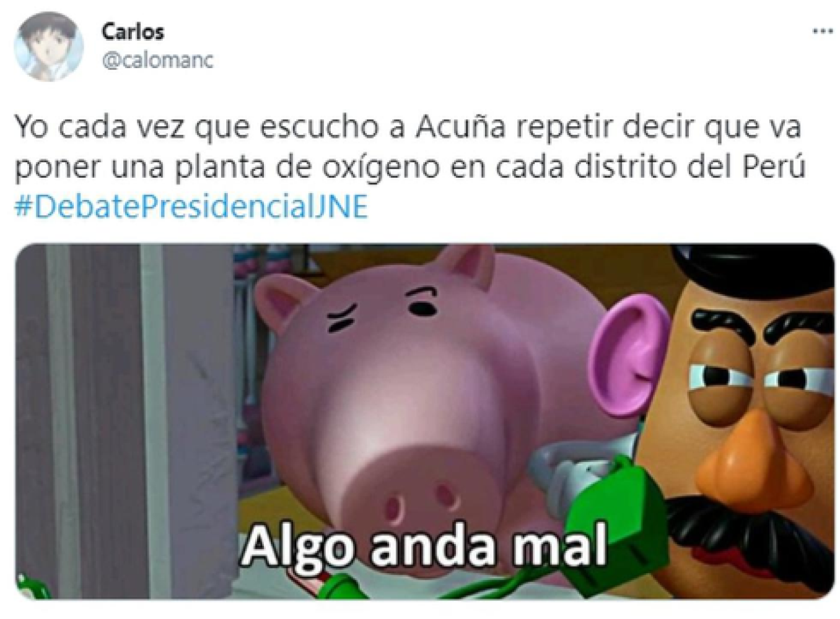Select the display name Carlos
The height and width of the screenshot is (619, 840).
coord(133,32)
